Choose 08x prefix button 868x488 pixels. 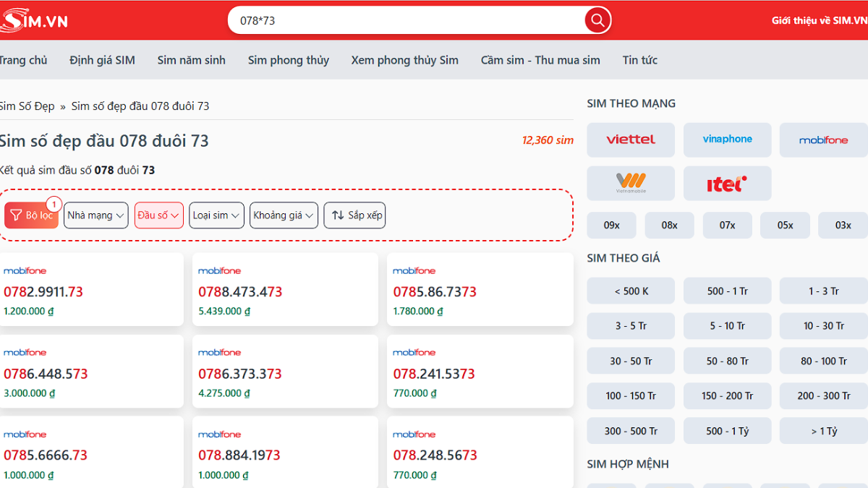click(x=669, y=225)
